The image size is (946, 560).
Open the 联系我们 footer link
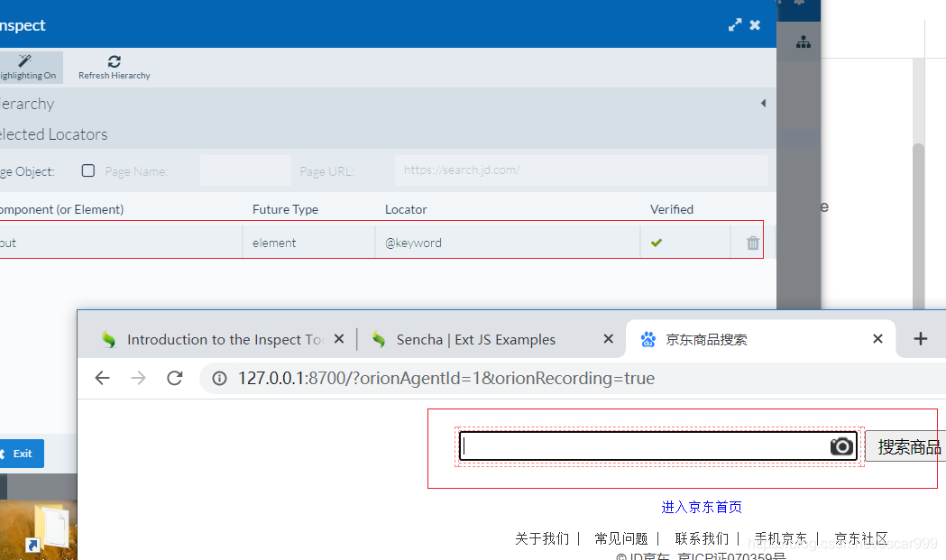702,538
